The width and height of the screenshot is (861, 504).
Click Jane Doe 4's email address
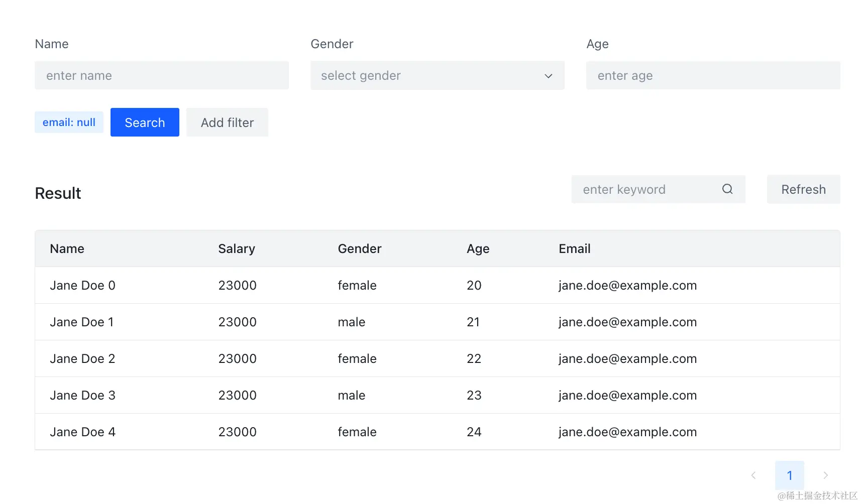627,432
